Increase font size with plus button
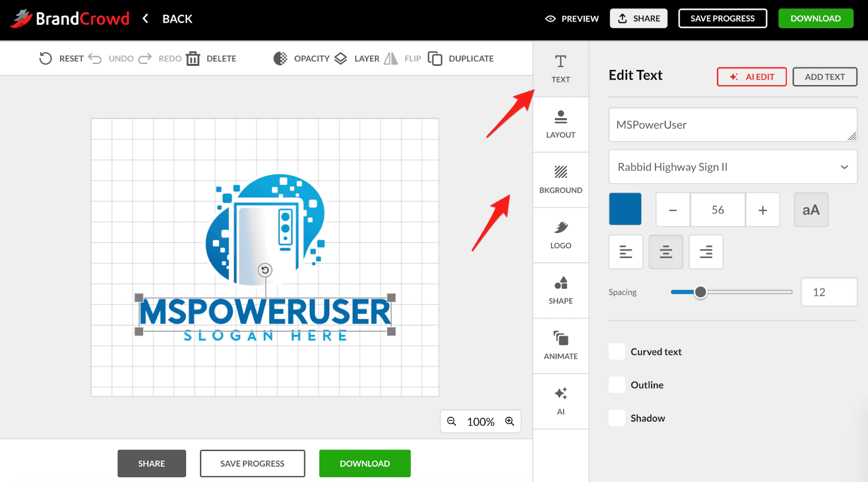Image resolution: width=868 pixels, height=482 pixels. click(x=763, y=210)
